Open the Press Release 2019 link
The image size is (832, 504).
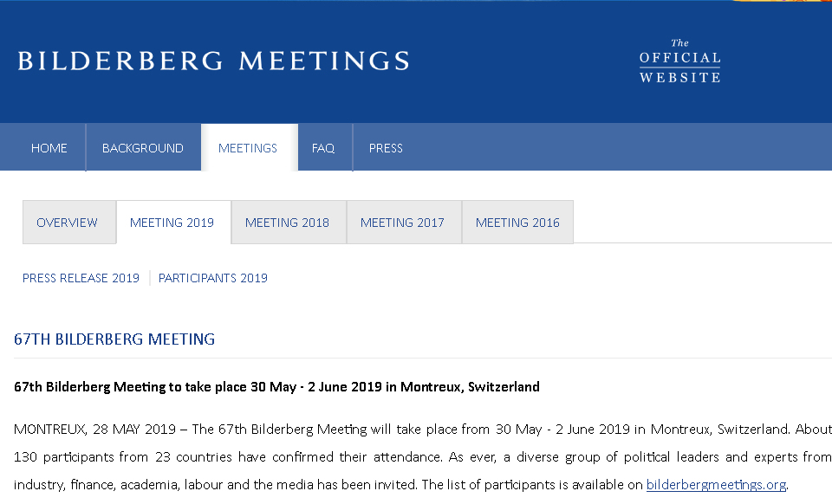[x=81, y=278]
